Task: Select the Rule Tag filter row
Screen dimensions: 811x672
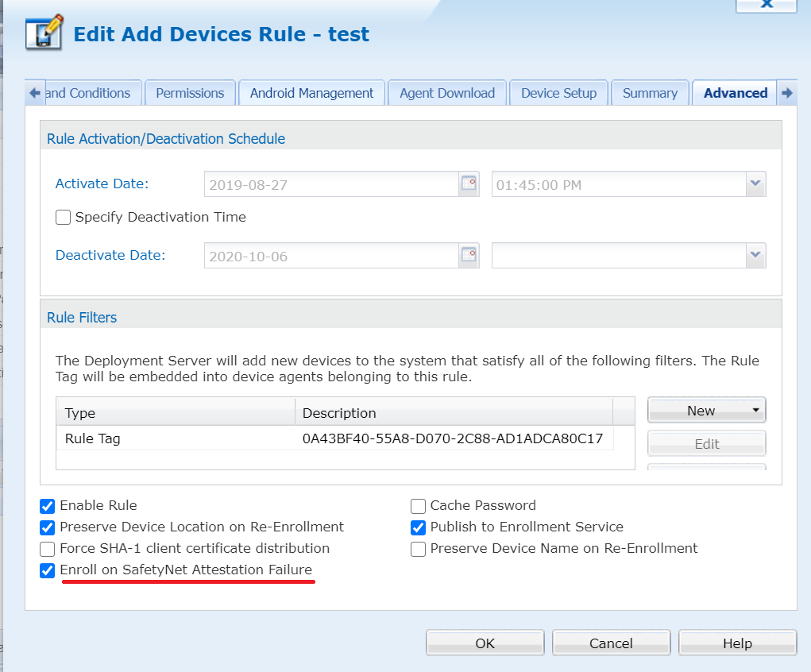Action: click(334, 438)
